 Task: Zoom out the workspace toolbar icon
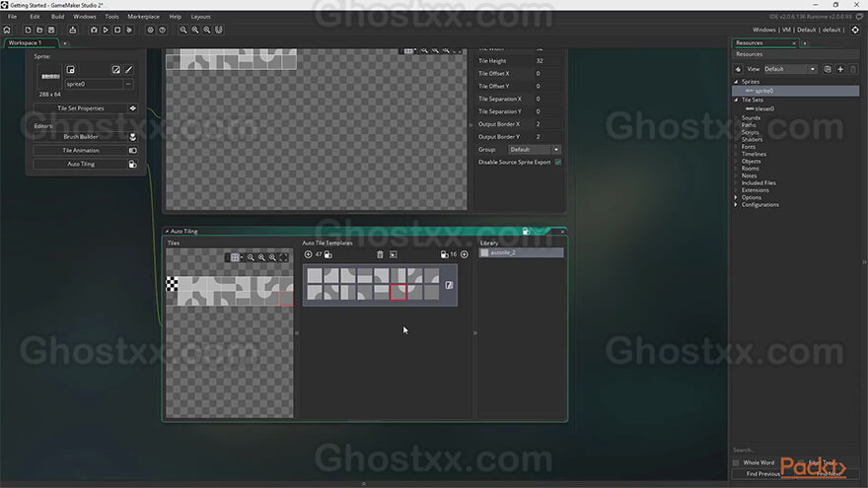point(183,30)
